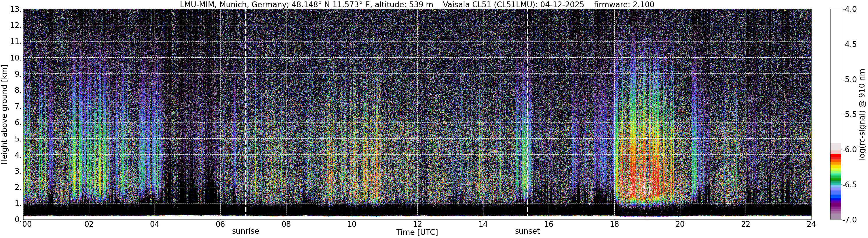Click the y-axis tick label '5.'

tap(18, 139)
